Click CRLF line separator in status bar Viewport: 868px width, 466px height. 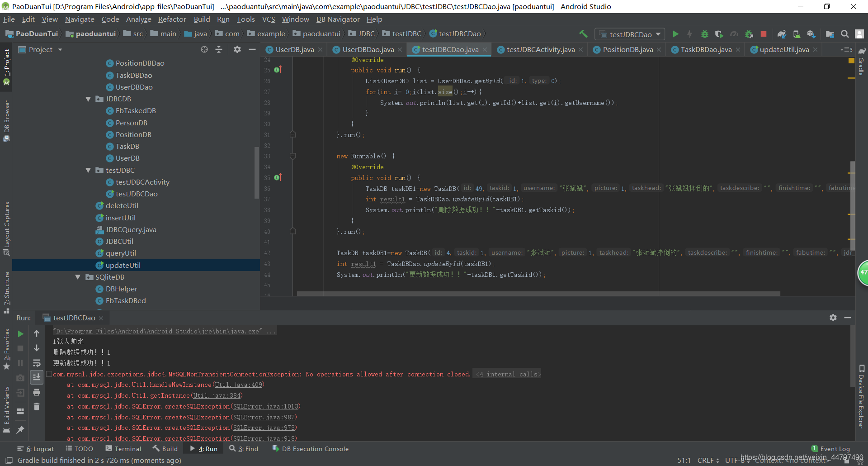pyautogui.click(x=708, y=461)
